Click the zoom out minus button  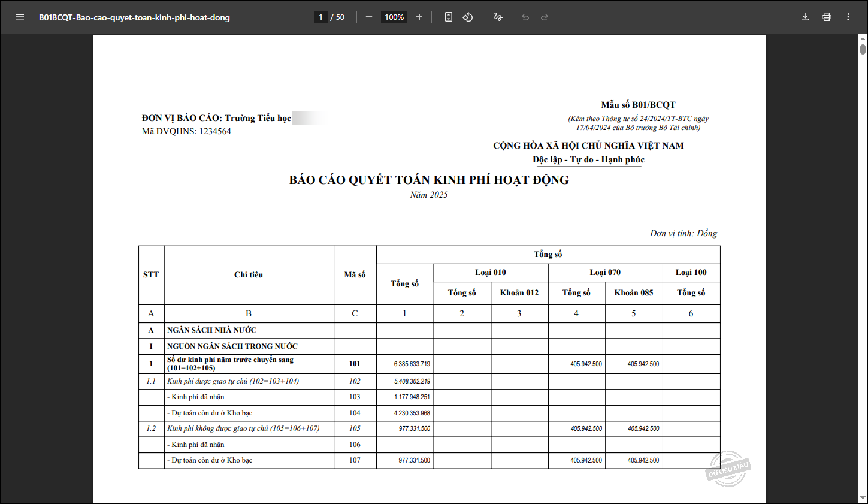click(x=369, y=17)
